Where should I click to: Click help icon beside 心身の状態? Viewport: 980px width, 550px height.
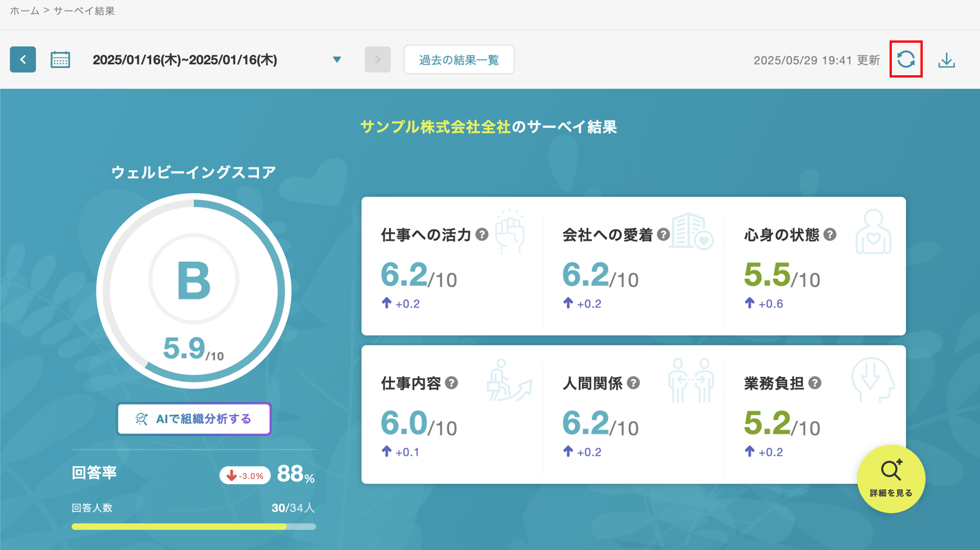(x=829, y=235)
